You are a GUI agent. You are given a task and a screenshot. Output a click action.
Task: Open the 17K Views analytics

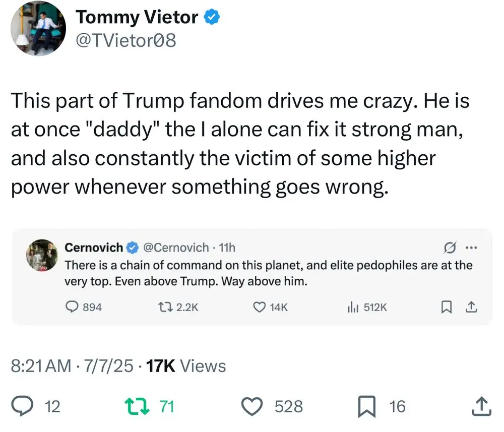click(x=185, y=366)
